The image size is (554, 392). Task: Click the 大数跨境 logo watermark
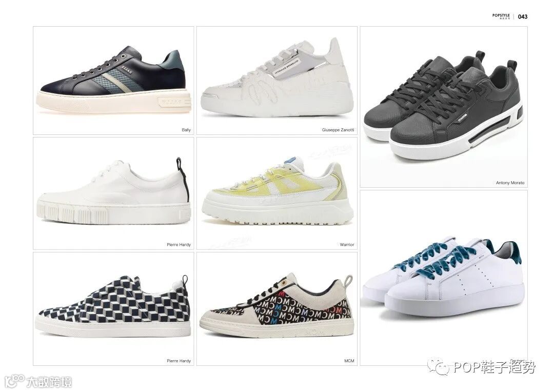click(39, 382)
